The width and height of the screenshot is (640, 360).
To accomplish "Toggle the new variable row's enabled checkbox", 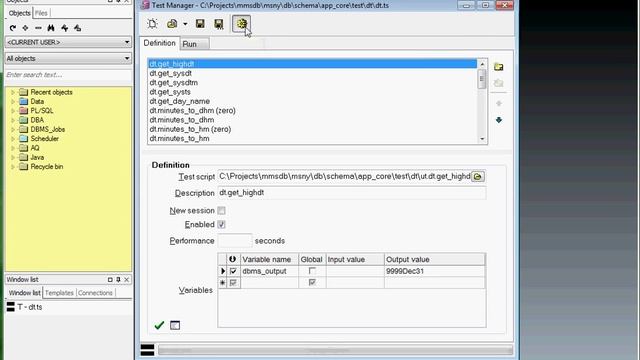I will 233,282.
